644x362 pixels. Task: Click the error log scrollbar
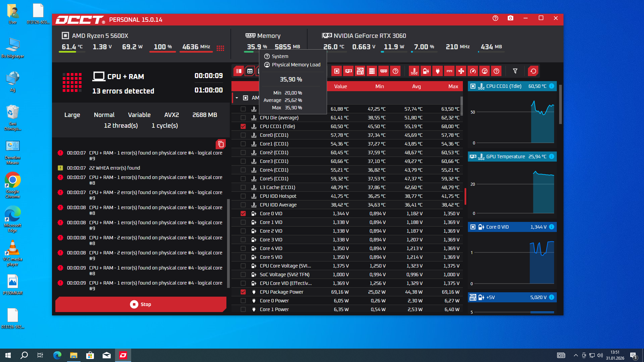[x=228, y=243]
